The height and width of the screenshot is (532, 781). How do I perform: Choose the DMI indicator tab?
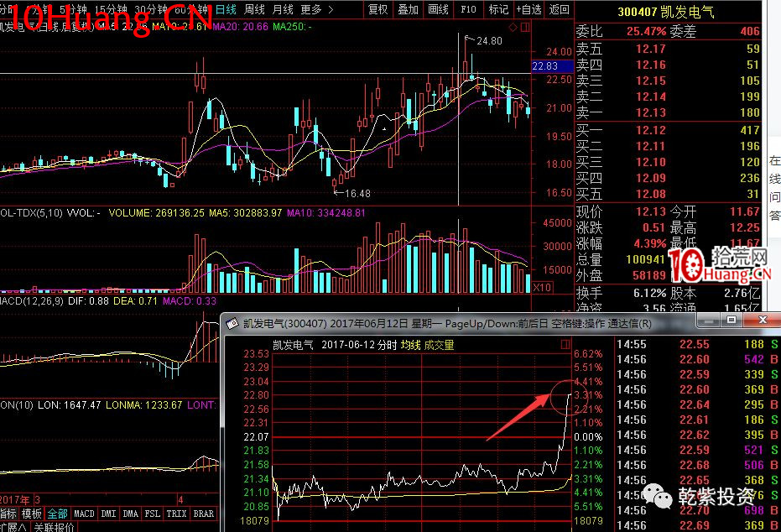tap(108, 514)
